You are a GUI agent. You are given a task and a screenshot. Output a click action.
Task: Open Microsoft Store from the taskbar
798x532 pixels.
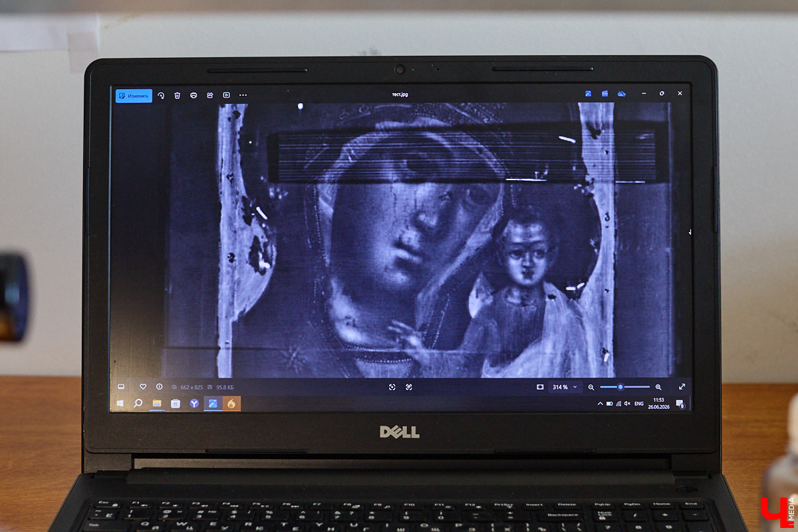click(x=176, y=403)
